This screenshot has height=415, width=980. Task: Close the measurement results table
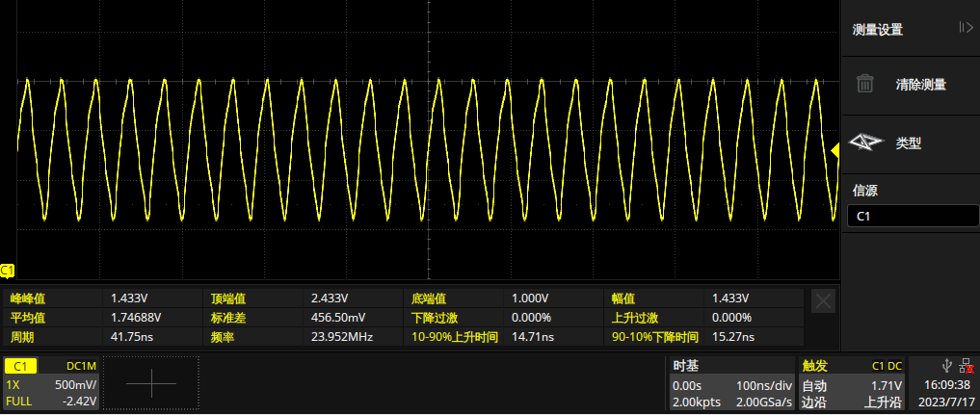[x=824, y=300]
